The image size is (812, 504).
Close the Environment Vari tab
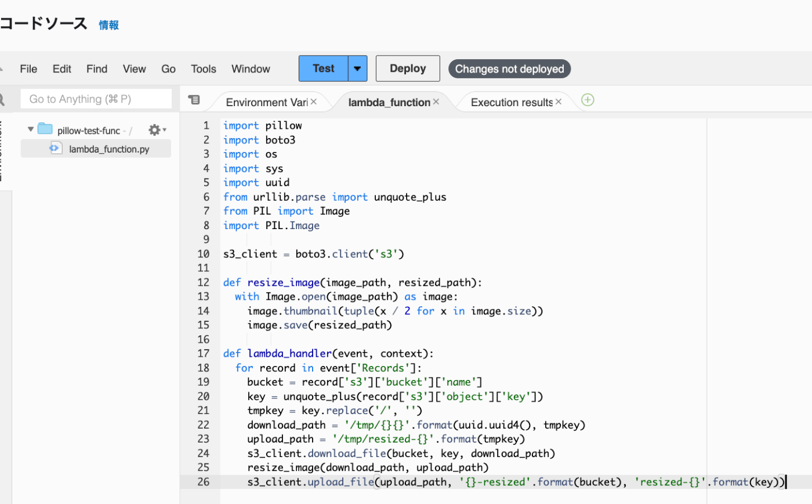(x=314, y=101)
